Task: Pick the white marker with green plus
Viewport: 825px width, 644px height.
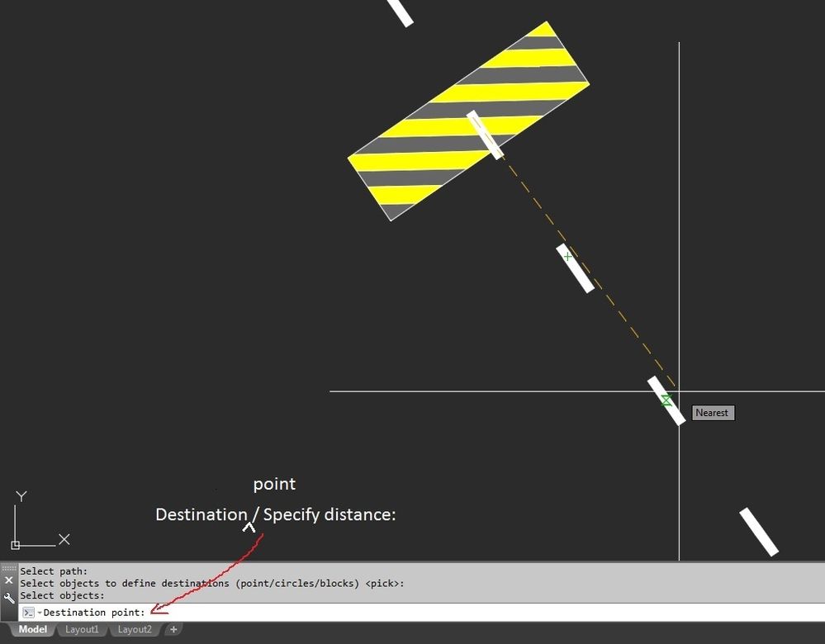Action: click(575, 268)
